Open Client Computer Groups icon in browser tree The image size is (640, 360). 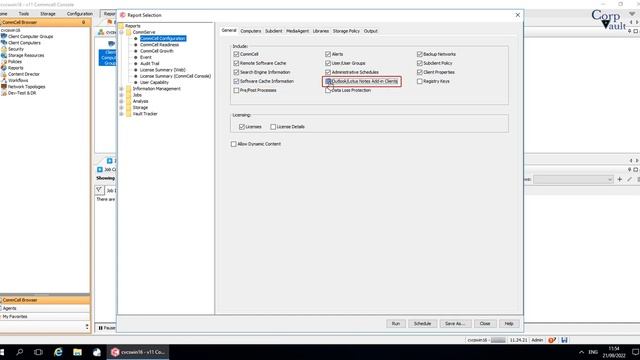pyautogui.click(x=4, y=36)
